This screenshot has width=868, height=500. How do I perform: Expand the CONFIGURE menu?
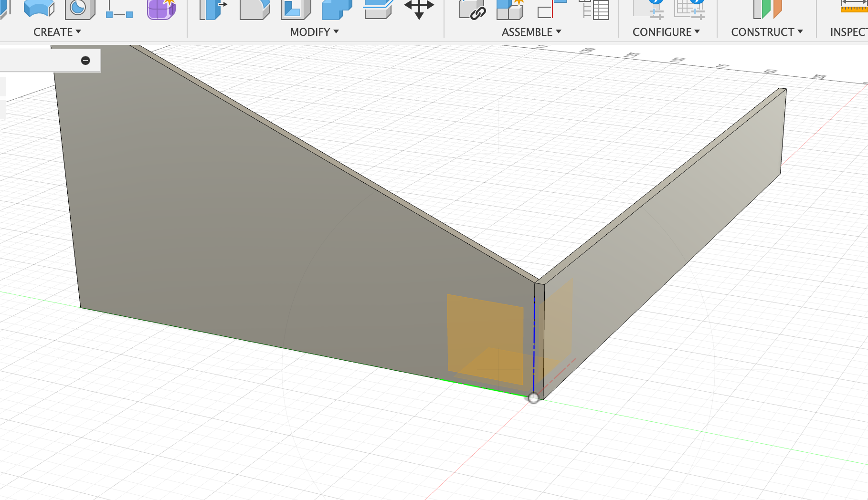coord(666,32)
